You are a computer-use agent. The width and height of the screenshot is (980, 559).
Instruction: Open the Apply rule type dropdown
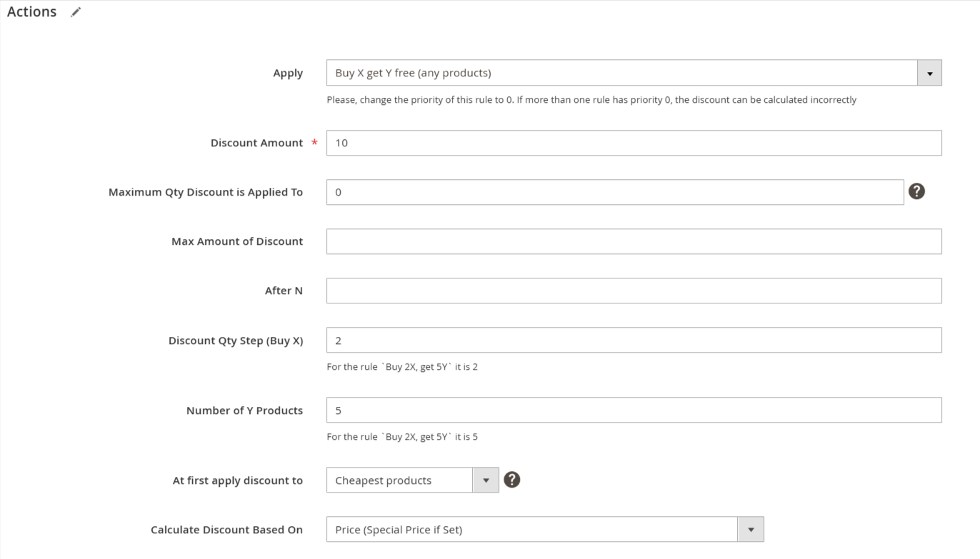[x=634, y=73]
